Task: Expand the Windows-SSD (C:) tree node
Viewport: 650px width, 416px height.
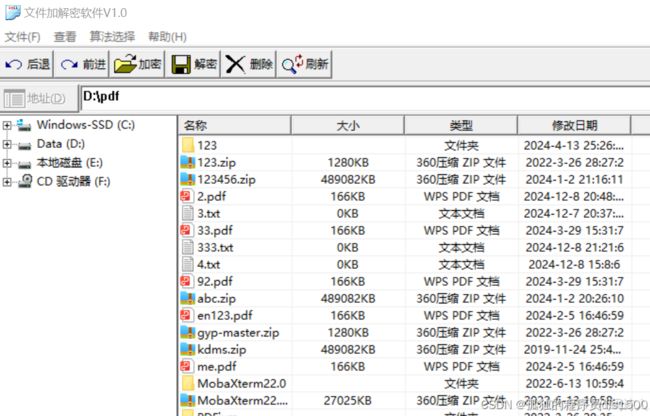Action: click(7, 125)
